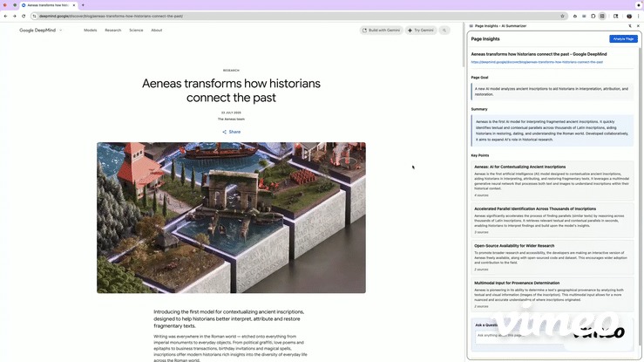Click the browser forward arrow
Viewport: 644px width, 362px height.
coord(14,16)
